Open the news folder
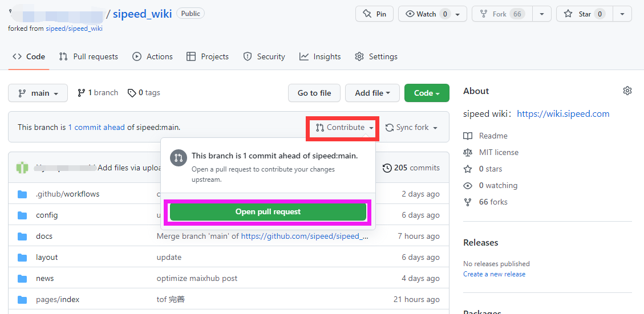This screenshot has height=314, width=644. [x=44, y=278]
